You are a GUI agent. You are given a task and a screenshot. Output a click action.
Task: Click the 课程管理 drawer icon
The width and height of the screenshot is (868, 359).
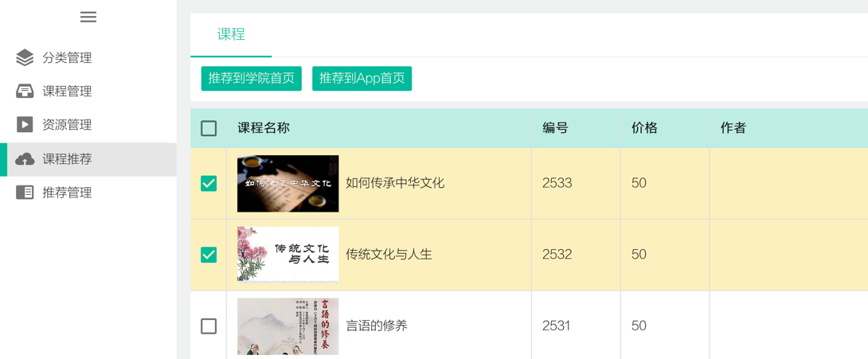pos(25,92)
